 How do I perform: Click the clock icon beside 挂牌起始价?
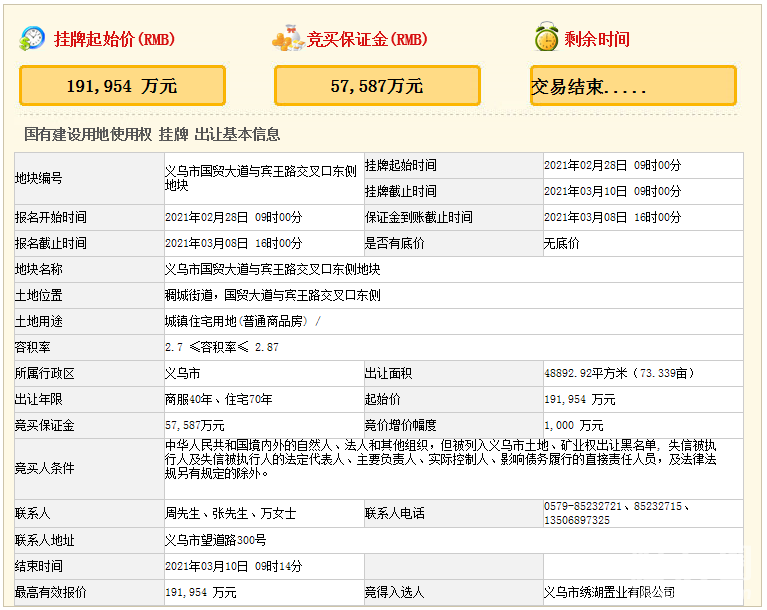coord(32,38)
